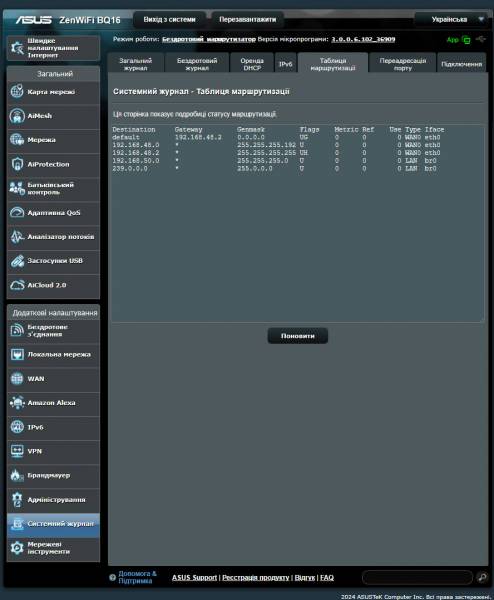Click the traffic analyzer pulse icon
Viewport: 494px width, 600px height.
pyautogui.click(x=17, y=236)
